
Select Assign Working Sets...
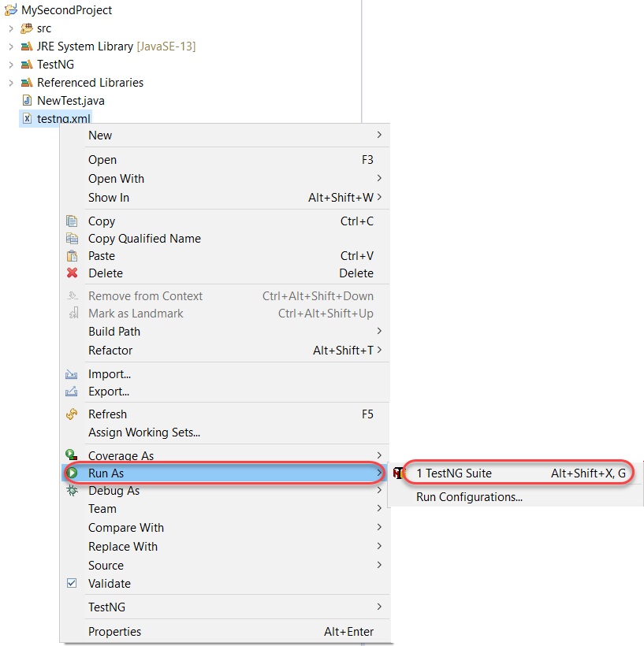225,433
